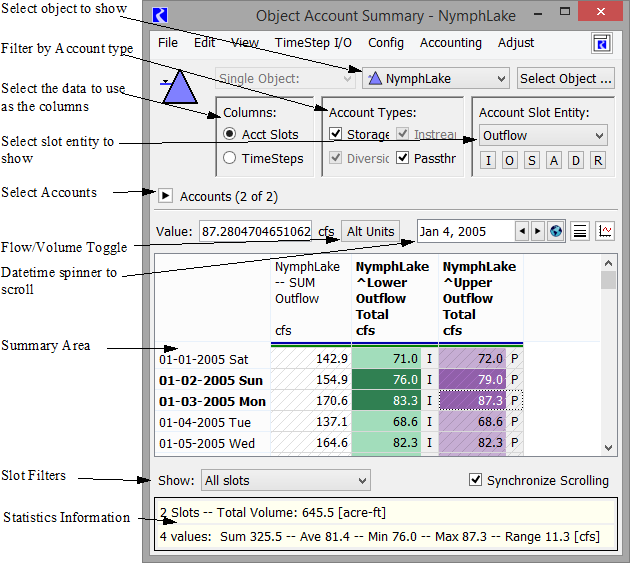This screenshot has width=631, height=565.
Task: Click the 'A' slot entity button
Action: pos(554,161)
